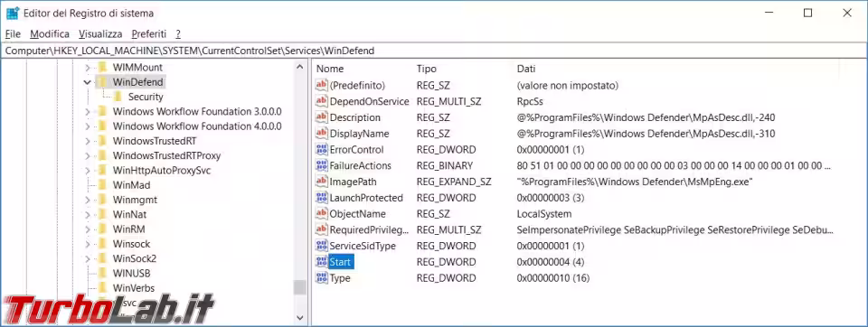
Task: Expand the WIMMount tree node
Action: point(87,68)
